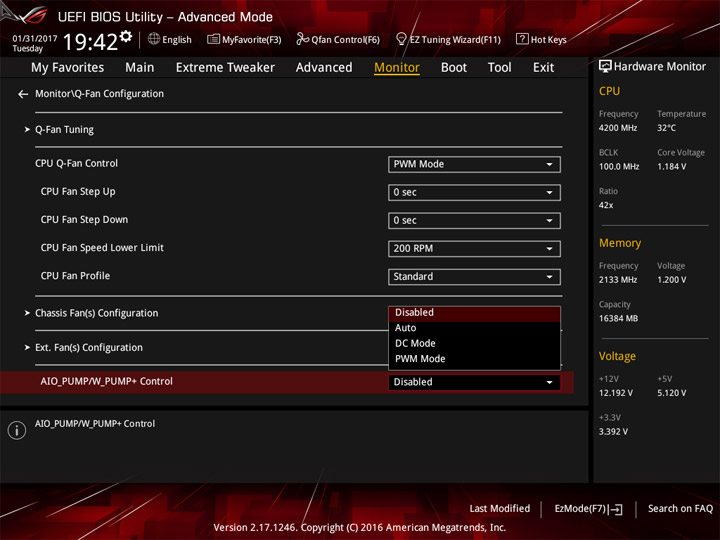Open CPU Fan Speed Lower Limit dropdown
This screenshot has height=540, width=720.
(474, 248)
